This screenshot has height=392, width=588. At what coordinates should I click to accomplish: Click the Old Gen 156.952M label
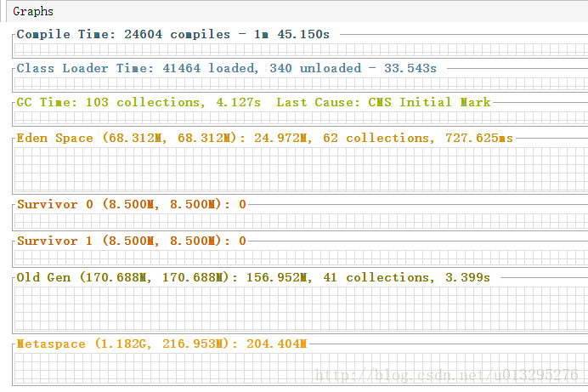[253, 277]
